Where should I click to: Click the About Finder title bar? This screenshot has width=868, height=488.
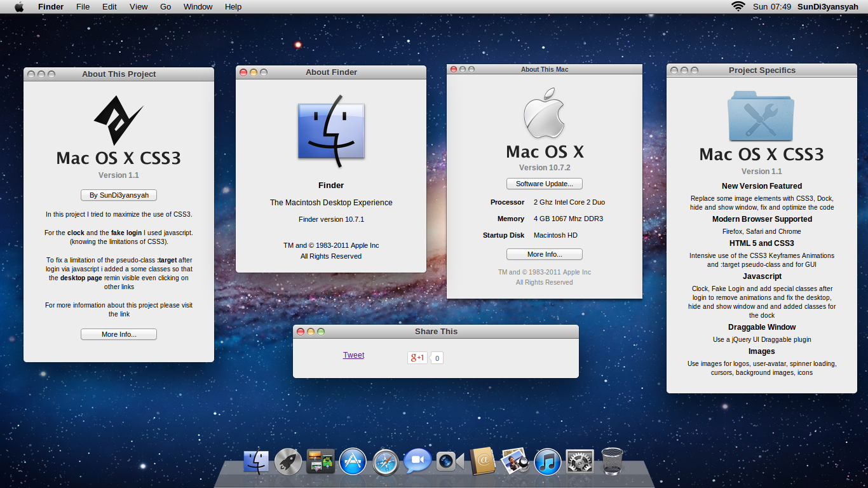pos(331,72)
